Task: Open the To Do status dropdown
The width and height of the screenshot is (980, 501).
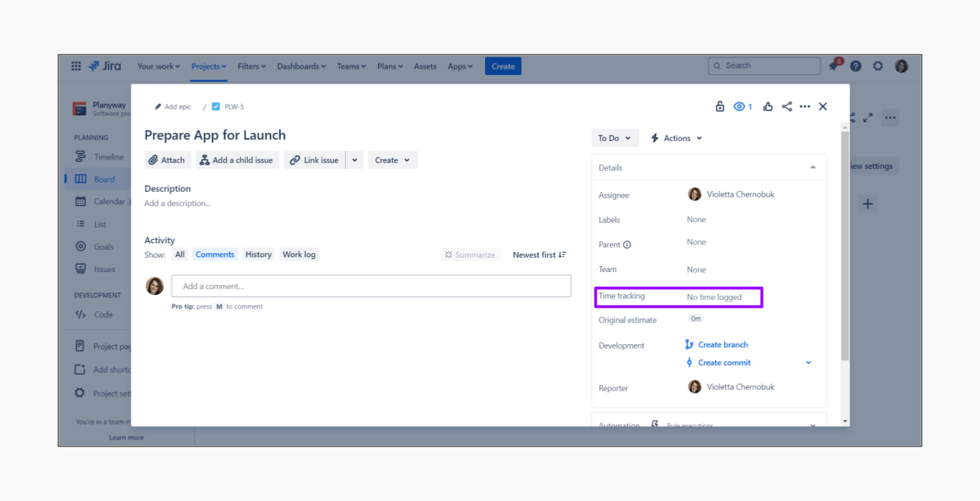Action: coord(614,138)
